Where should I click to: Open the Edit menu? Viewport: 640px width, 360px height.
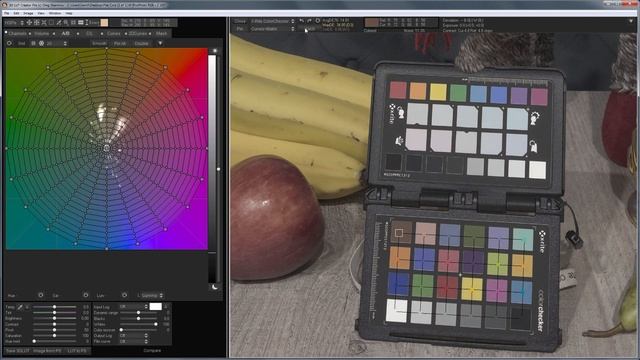(x=16, y=13)
